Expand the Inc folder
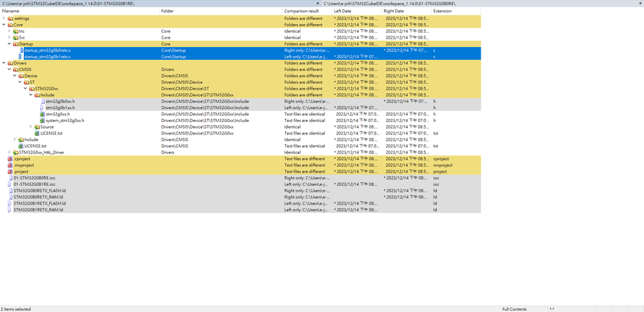 (x=10, y=31)
